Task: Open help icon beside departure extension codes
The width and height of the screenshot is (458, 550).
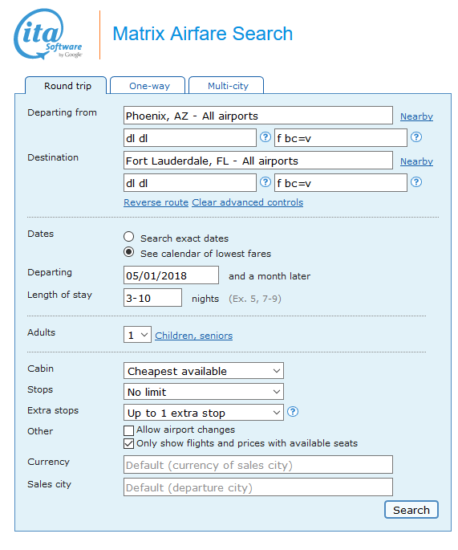Action: [416, 137]
